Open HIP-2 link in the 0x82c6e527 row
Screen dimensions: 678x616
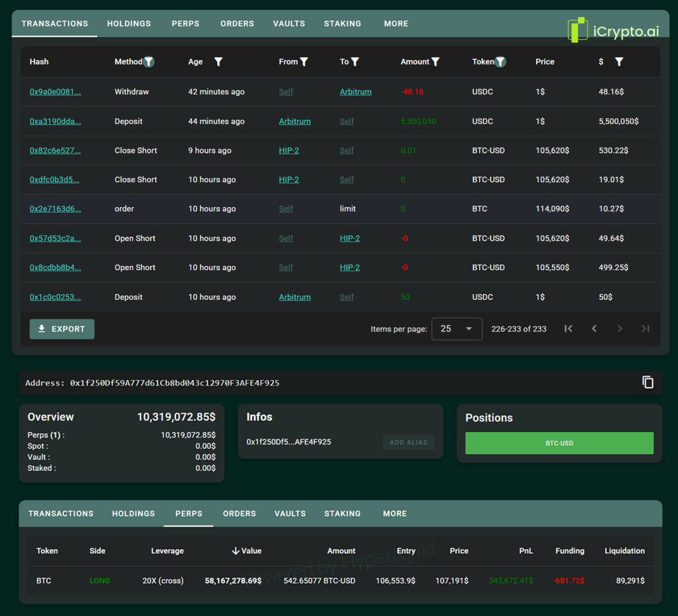coord(289,151)
